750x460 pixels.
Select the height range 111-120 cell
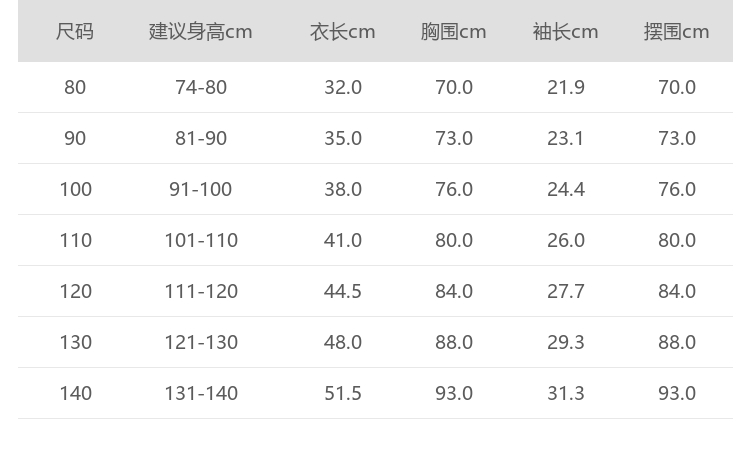click(201, 291)
